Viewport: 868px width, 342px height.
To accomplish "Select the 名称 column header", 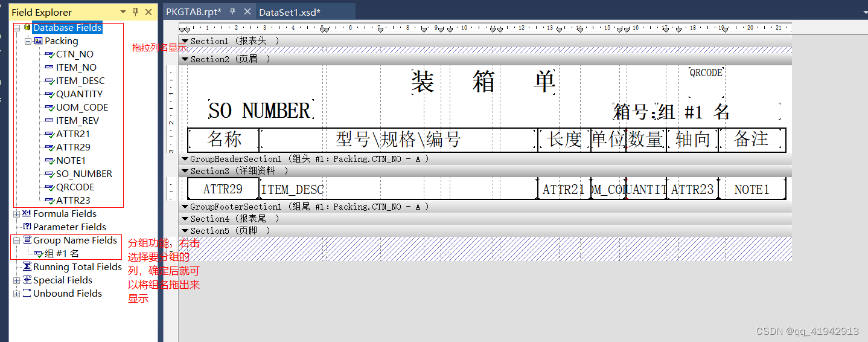I will [x=224, y=140].
